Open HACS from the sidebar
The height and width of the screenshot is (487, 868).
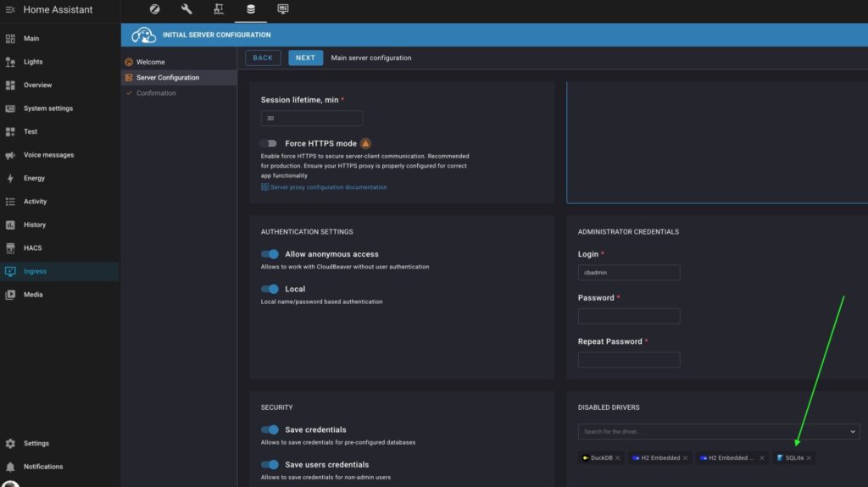pyautogui.click(x=32, y=248)
